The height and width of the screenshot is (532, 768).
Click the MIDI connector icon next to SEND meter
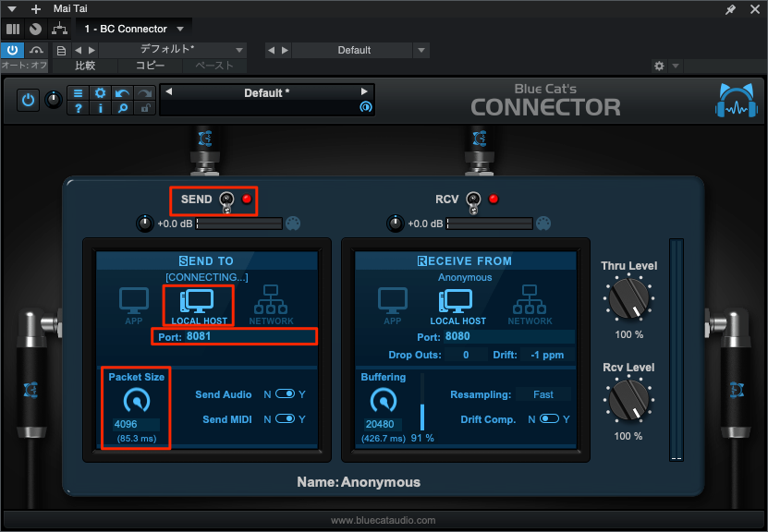pos(293,224)
